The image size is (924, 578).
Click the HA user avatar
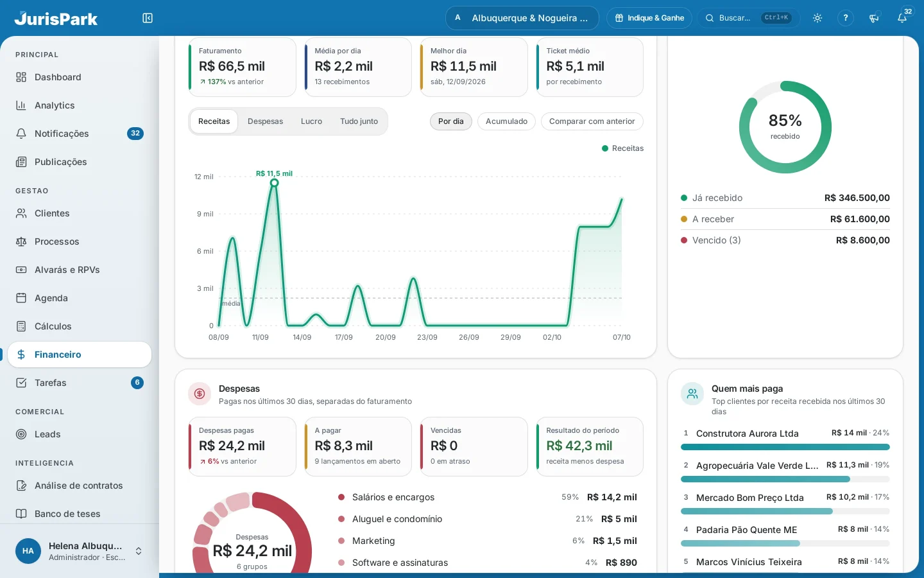coord(28,551)
